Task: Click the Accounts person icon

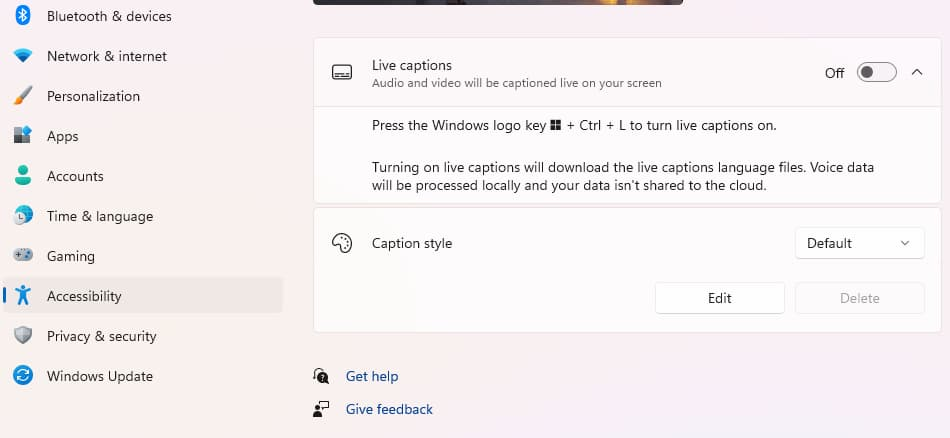Action: [23, 176]
